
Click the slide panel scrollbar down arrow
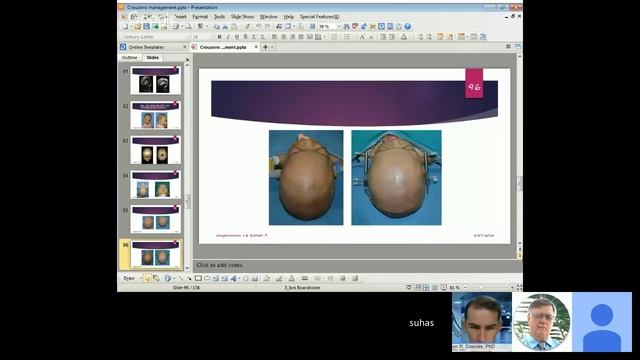[187, 268]
